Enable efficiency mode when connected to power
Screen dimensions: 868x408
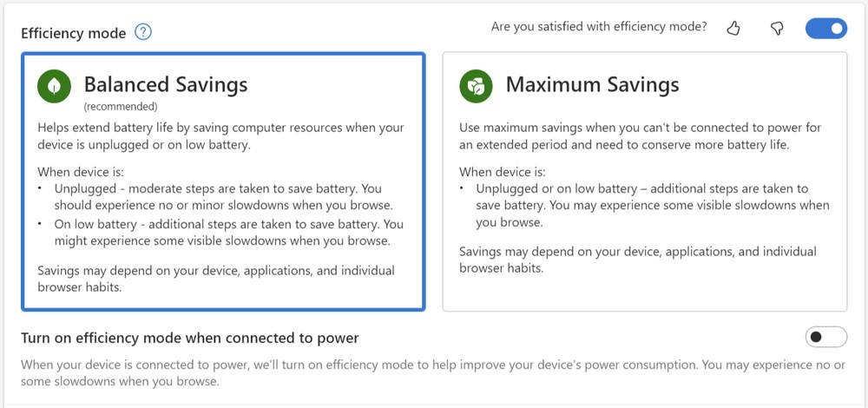(x=826, y=337)
